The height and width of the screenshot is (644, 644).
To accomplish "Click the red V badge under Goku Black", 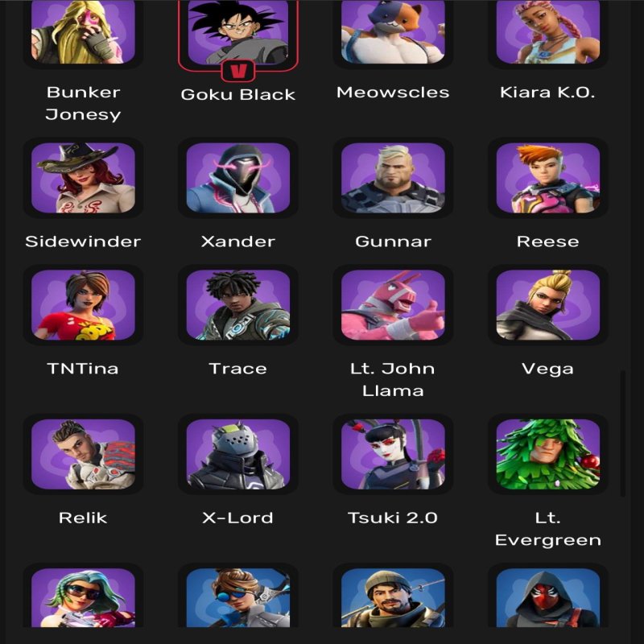I will (238, 71).
